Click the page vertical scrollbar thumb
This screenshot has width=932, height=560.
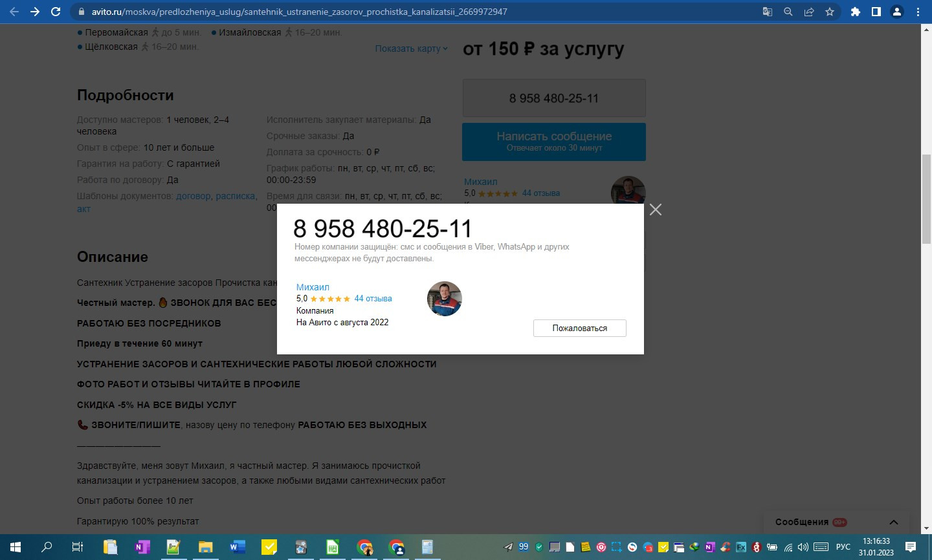point(926,199)
